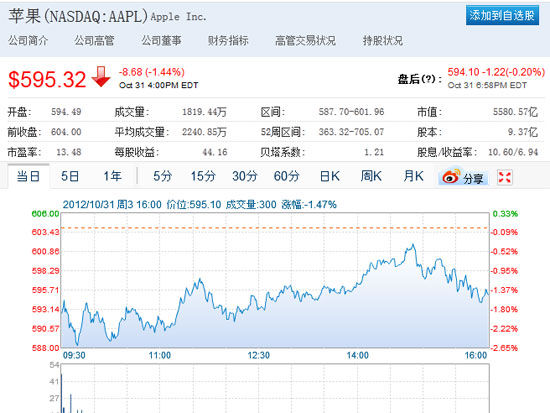Image resolution: width=550 pixels, height=413 pixels.
Task: Click the 16:00 time axis label
Action: pos(476,355)
